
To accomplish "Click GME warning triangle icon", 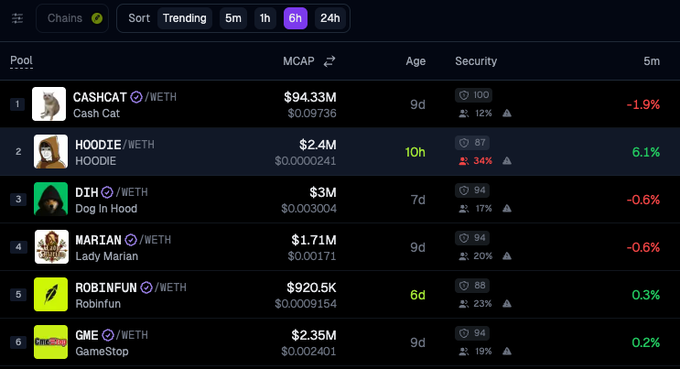I will 507,352.
